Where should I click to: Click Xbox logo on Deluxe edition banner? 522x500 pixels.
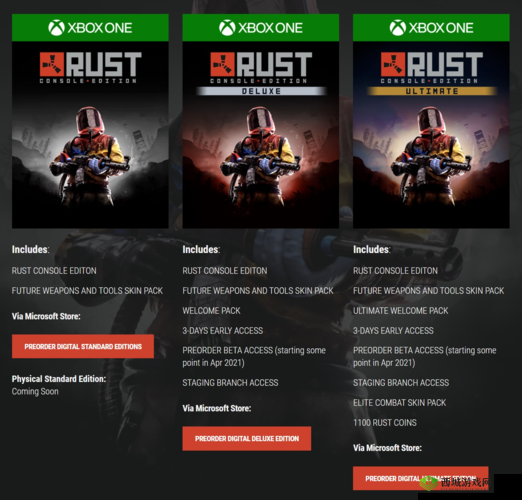tap(227, 28)
